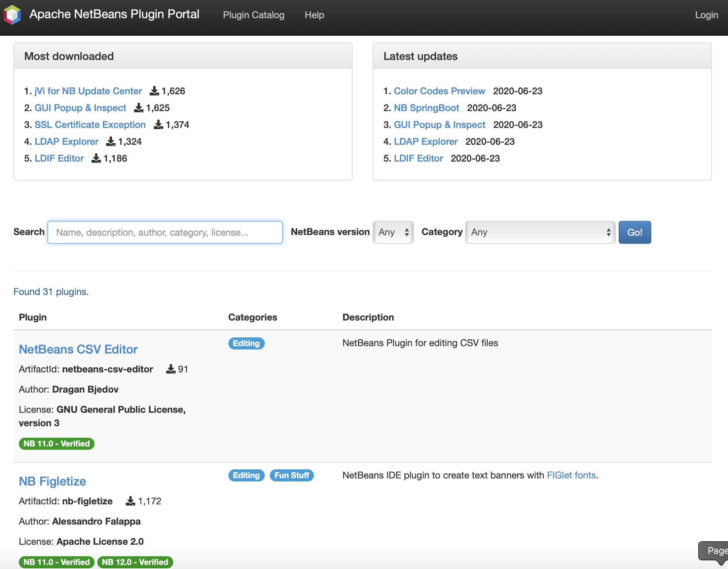Click the download icon beside LDIF Editor
The width and height of the screenshot is (728, 569).
[x=96, y=158]
